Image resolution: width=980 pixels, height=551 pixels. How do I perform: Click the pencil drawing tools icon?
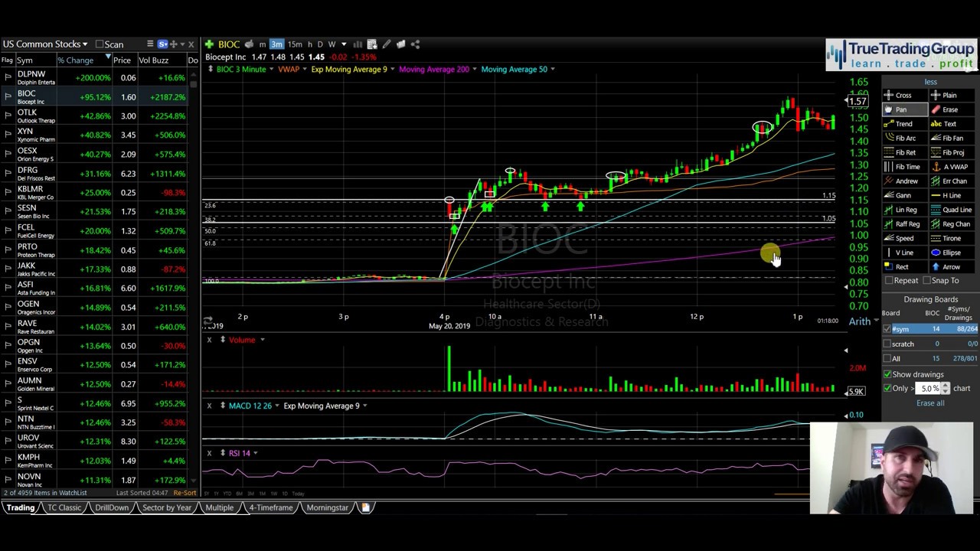click(x=387, y=44)
